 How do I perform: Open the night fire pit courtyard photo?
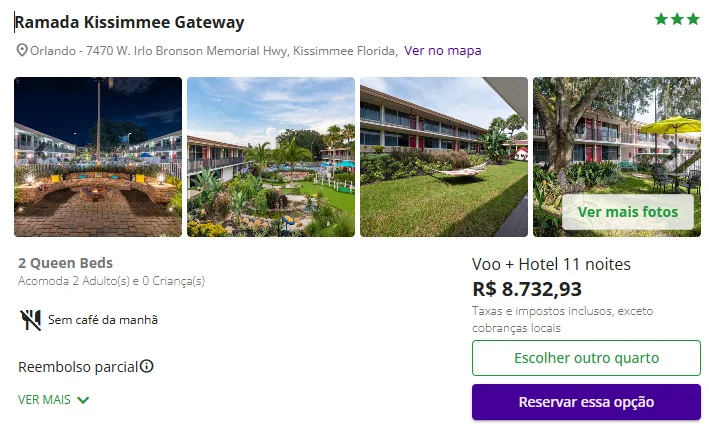click(x=98, y=157)
